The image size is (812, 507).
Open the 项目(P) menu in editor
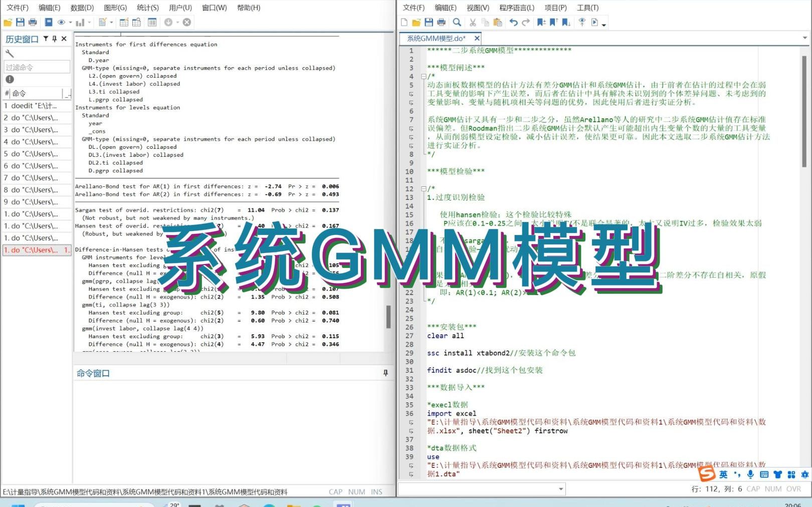pos(555,8)
